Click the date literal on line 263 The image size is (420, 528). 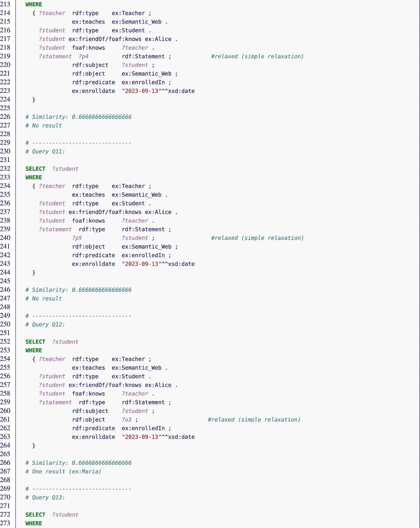[x=158, y=437]
